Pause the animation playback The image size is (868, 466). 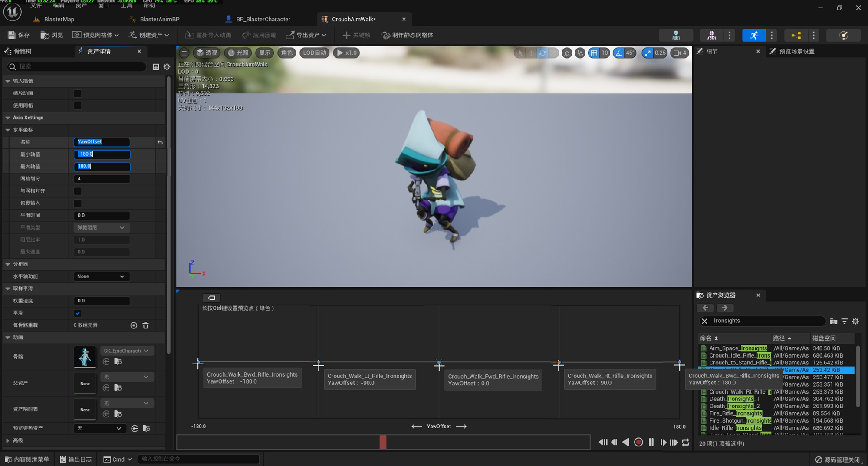pos(651,442)
